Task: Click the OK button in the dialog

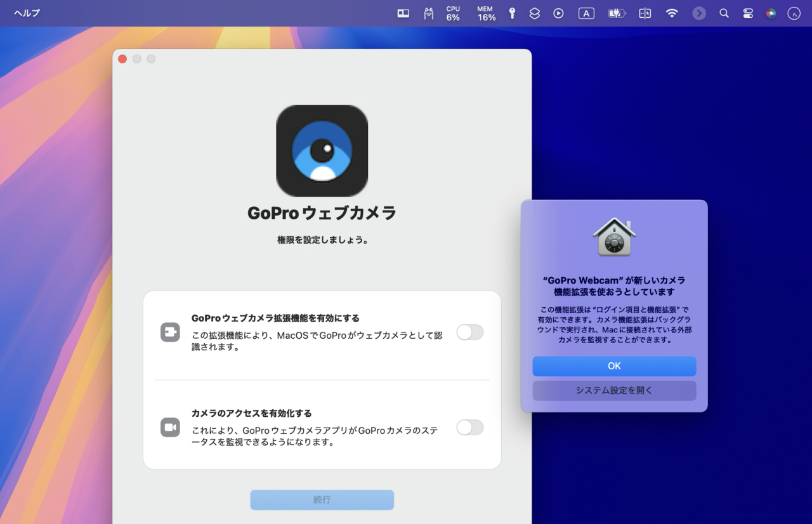Action: click(x=614, y=366)
